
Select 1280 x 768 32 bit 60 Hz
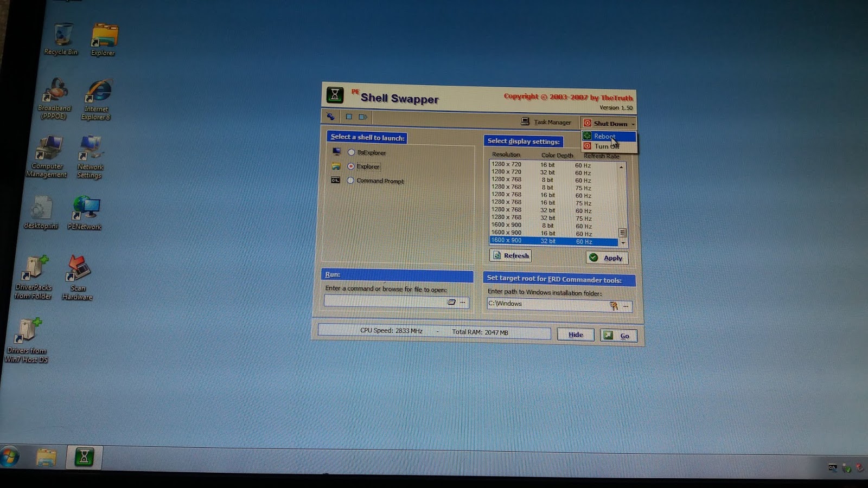coord(553,210)
